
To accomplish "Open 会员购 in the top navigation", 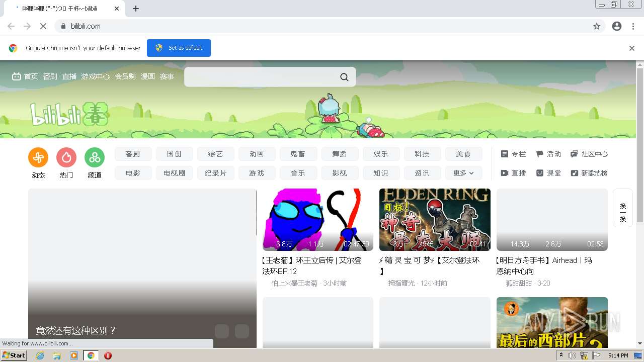I will 125,76.
